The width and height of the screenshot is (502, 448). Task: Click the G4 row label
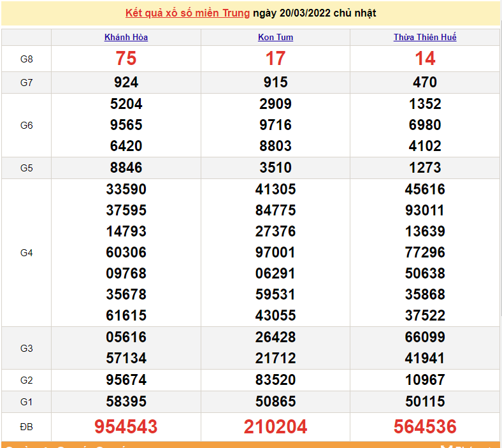coord(26,253)
